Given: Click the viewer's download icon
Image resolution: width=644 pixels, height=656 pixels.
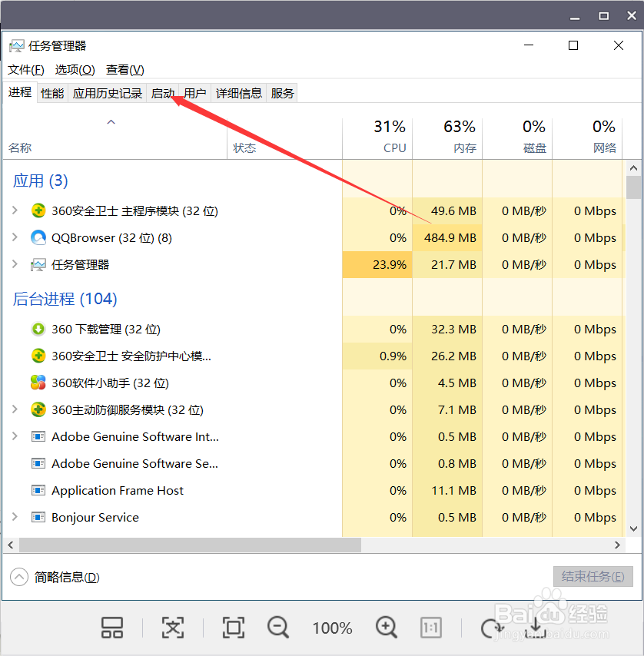Looking at the screenshot, I should click(x=536, y=628).
